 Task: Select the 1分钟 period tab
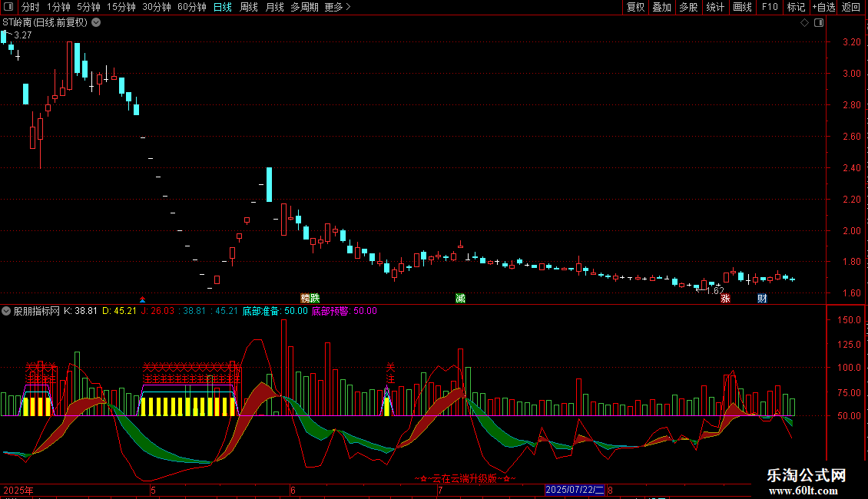pos(58,7)
